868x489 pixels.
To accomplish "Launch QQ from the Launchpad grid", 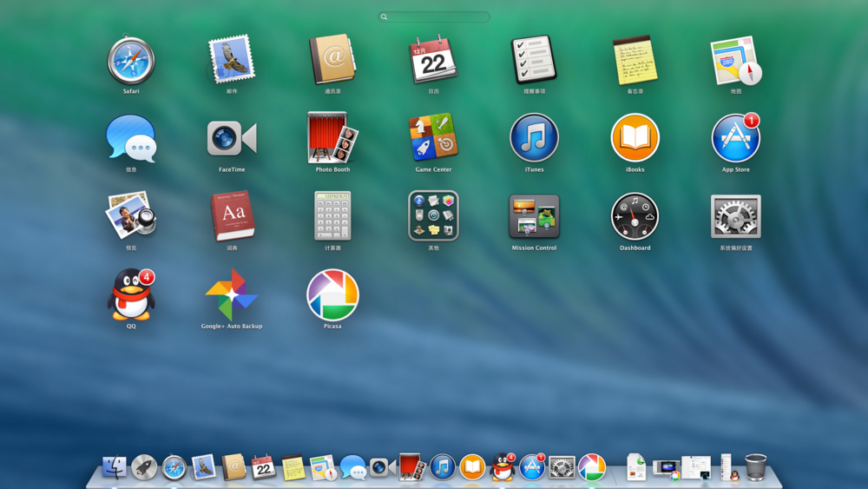I will click(x=131, y=294).
